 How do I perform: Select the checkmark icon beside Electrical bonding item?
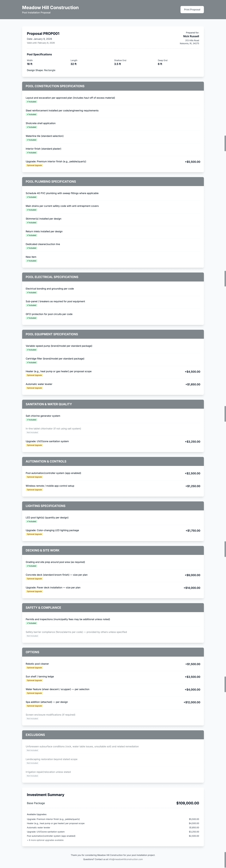point(28,292)
